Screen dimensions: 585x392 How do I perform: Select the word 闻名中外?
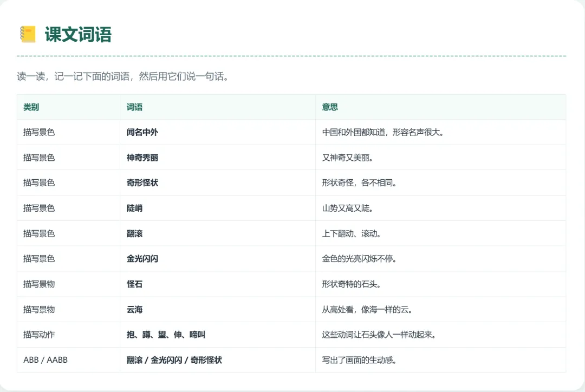pyautogui.click(x=142, y=132)
